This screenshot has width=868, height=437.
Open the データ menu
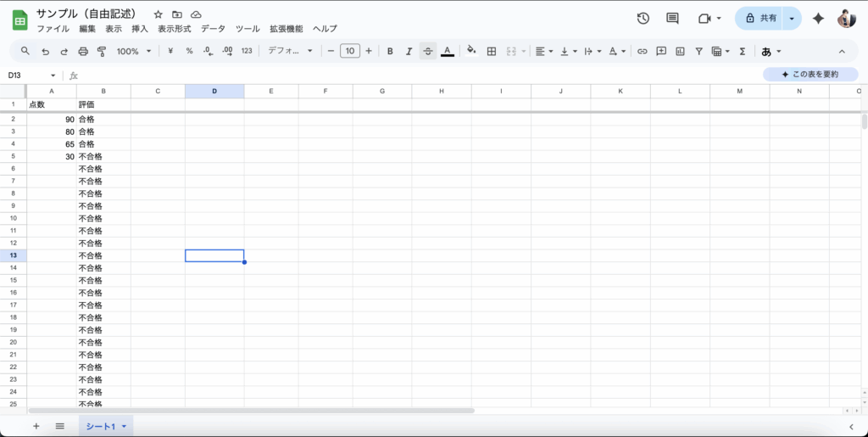213,29
